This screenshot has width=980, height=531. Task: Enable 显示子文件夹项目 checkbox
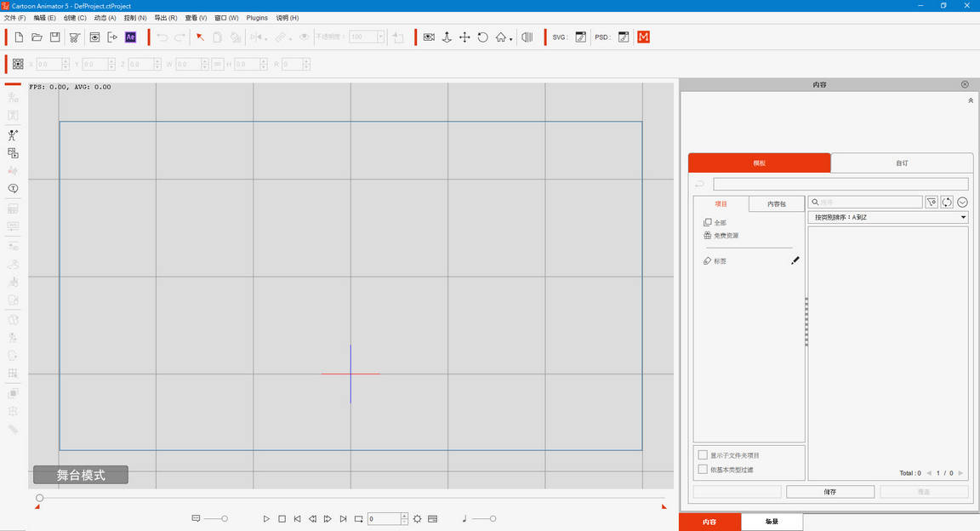pos(703,455)
